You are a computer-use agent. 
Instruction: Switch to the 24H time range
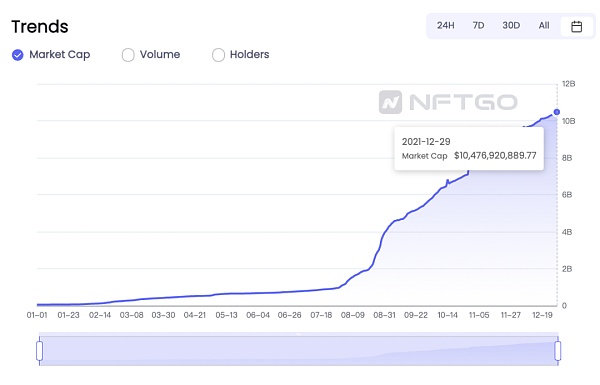445,26
